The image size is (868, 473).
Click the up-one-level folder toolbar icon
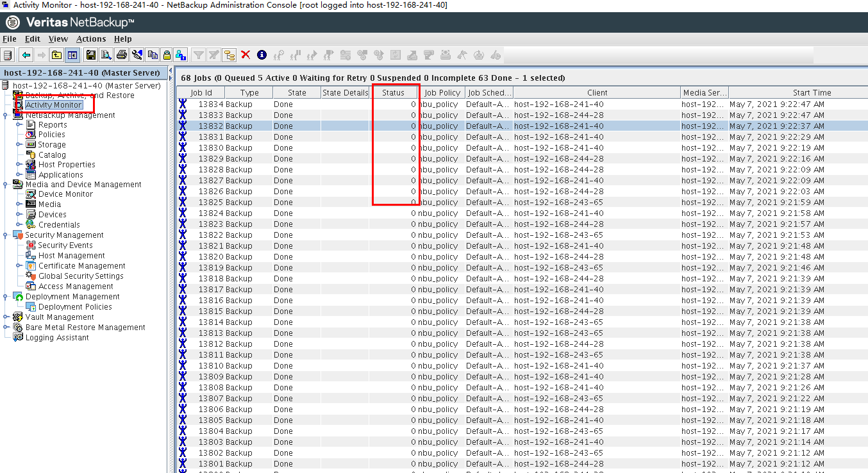(x=57, y=55)
